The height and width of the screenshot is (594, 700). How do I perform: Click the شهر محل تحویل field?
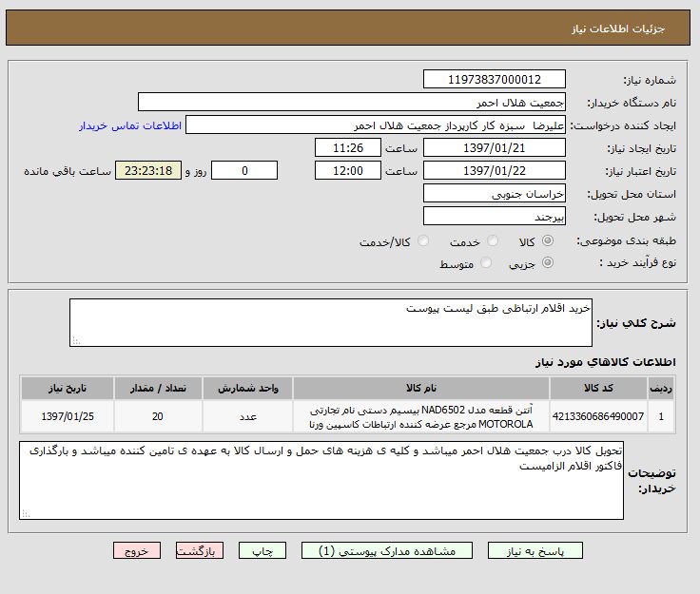[494, 217]
